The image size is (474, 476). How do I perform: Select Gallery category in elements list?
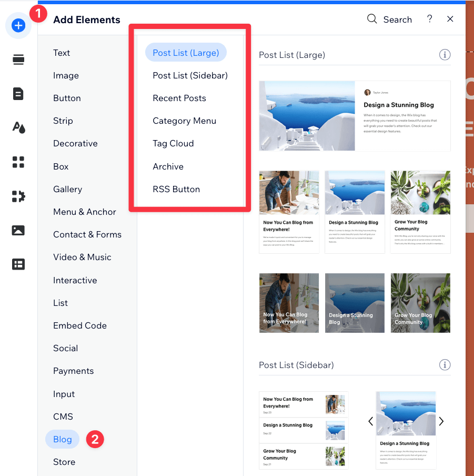[x=67, y=189]
